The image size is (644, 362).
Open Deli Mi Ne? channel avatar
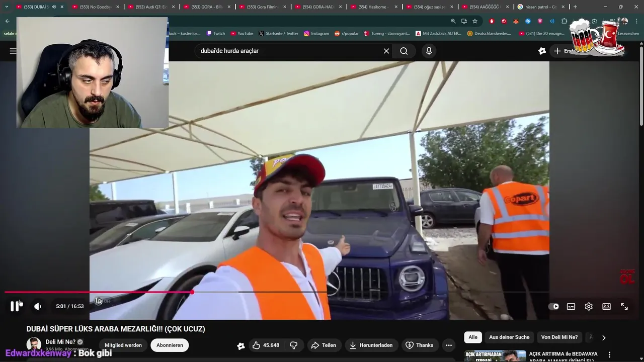(x=34, y=345)
